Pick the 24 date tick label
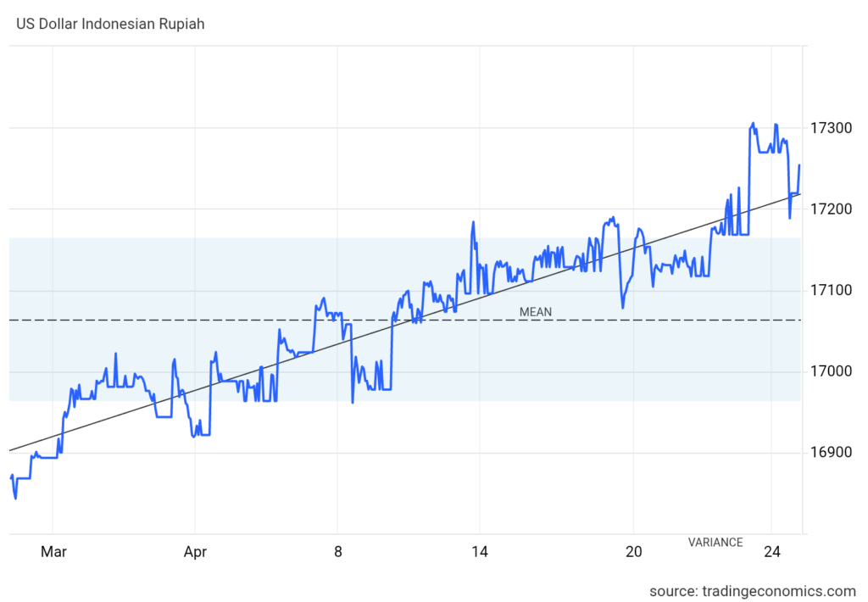Image resolution: width=868 pixels, height=602 pixels. tap(771, 552)
